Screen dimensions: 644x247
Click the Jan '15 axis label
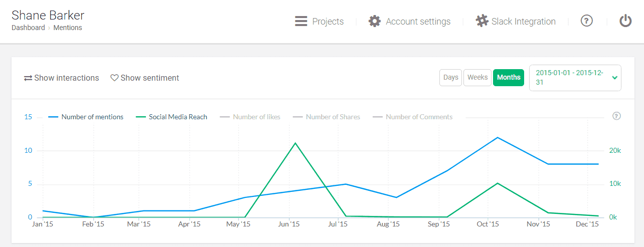[x=42, y=224]
